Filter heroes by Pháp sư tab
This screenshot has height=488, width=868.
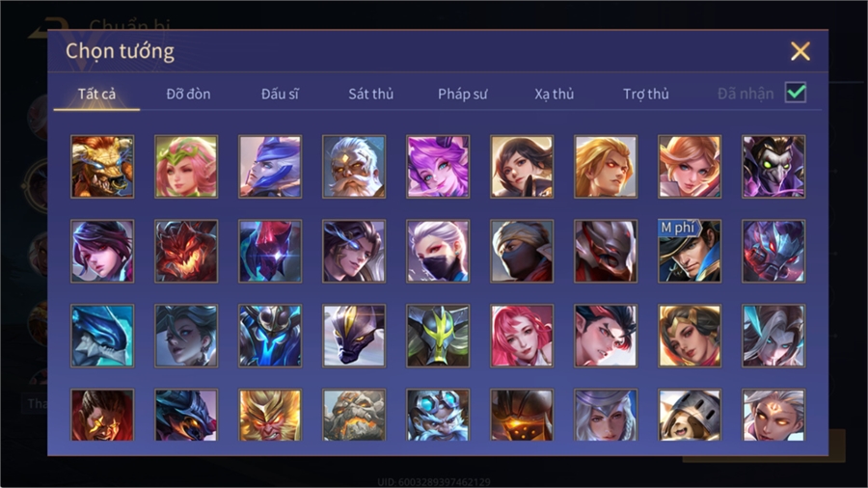click(x=463, y=95)
